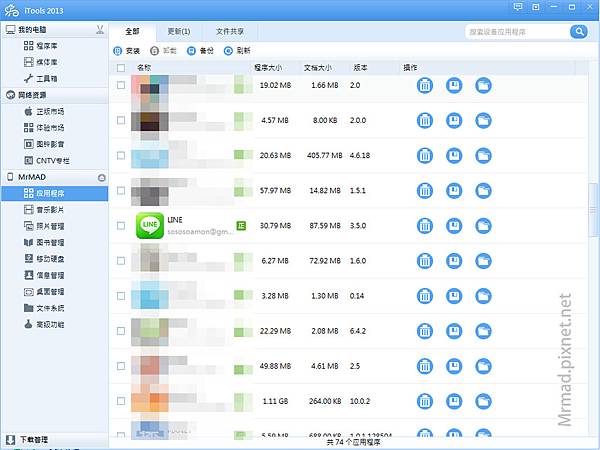Check the 6.27 MB app checkbox
The image size is (600, 450).
click(x=121, y=261)
